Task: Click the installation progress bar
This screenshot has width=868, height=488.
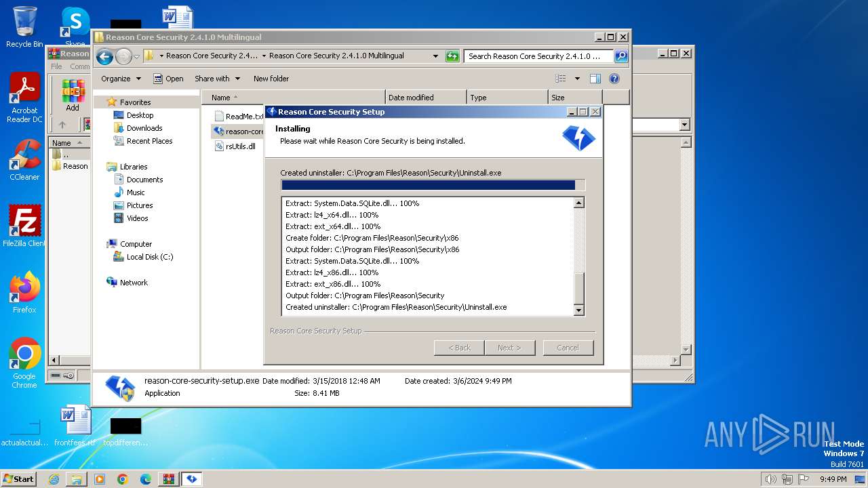Action: (433, 185)
